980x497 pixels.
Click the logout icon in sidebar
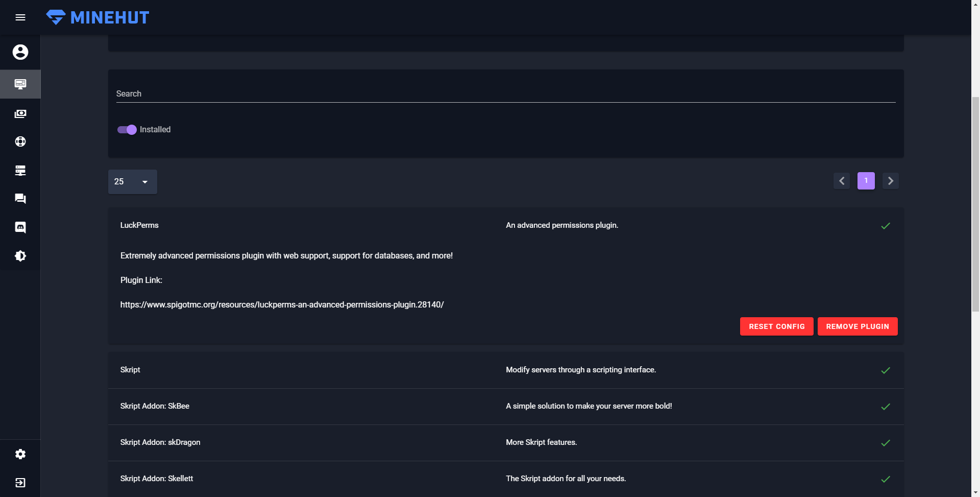[20, 483]
